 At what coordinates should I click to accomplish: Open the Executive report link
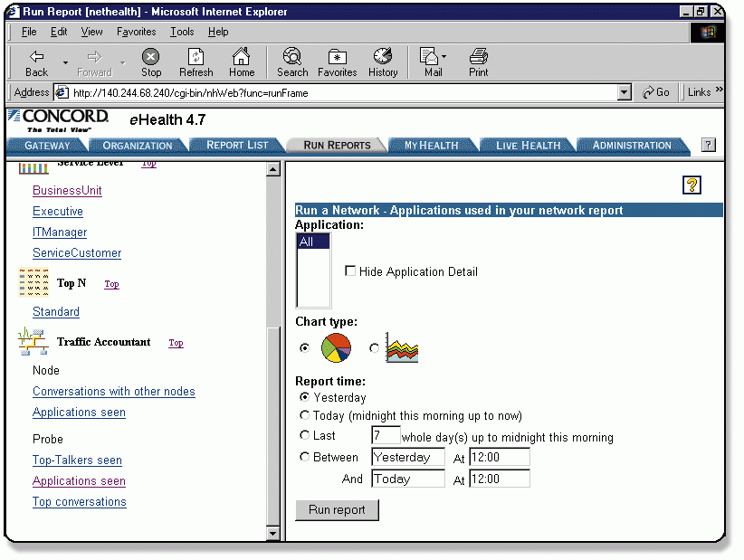pyautogui.click(x=58, y=212)
